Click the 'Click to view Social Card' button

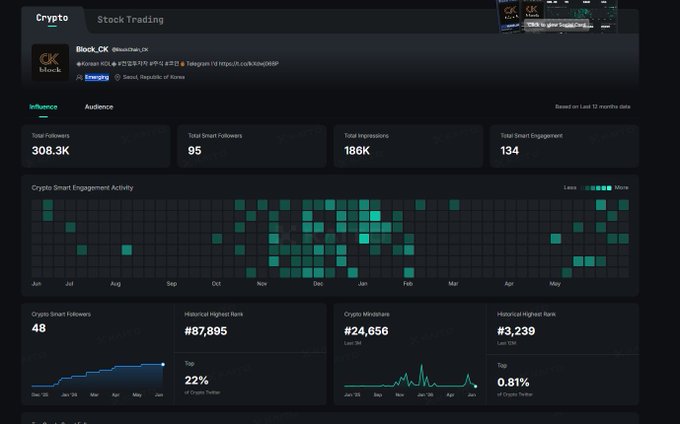556,25
